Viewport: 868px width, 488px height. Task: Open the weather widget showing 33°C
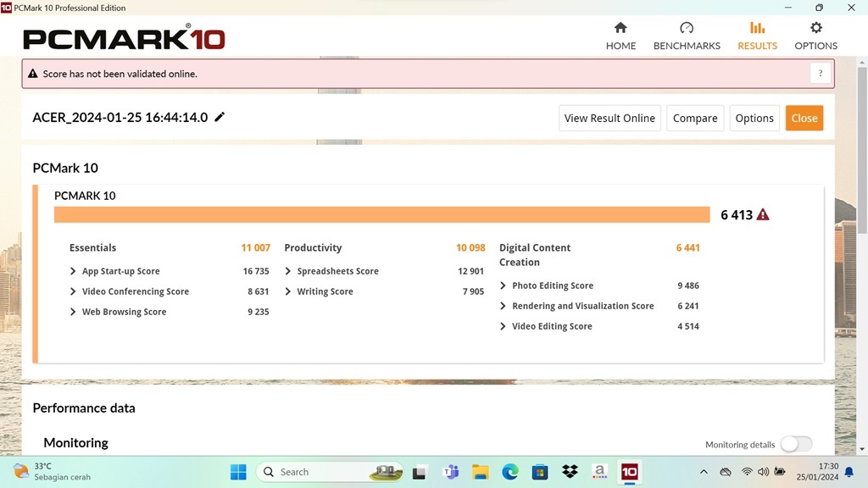(52, 471)
